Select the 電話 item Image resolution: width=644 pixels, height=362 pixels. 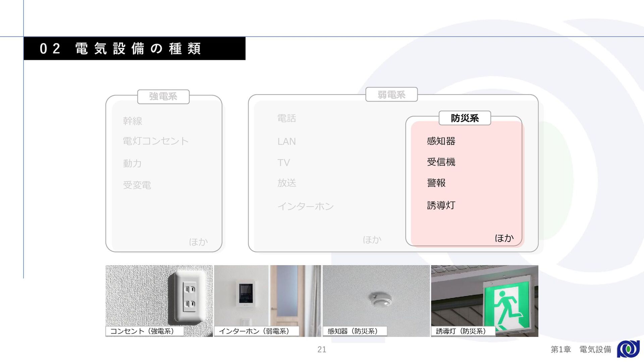pos(286,118)
